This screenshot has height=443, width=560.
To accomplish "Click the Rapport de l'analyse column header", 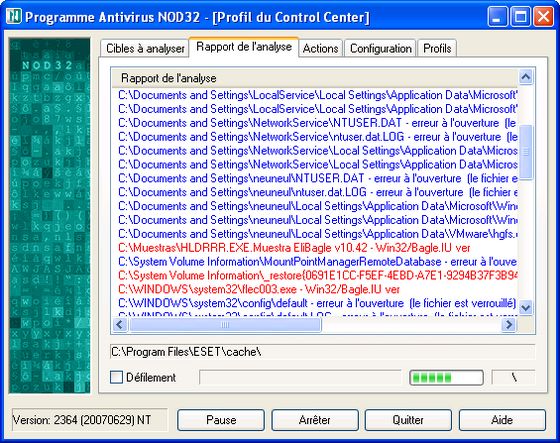I will pos(314,78).
